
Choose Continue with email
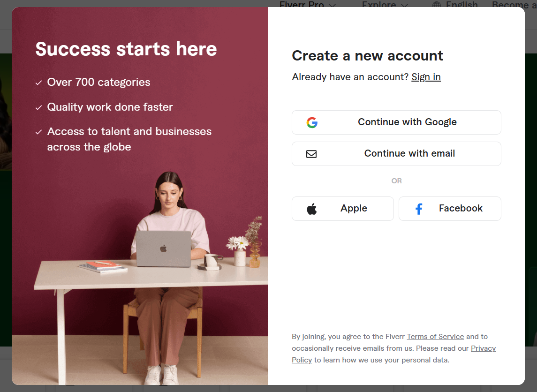(x=396, y=154)
